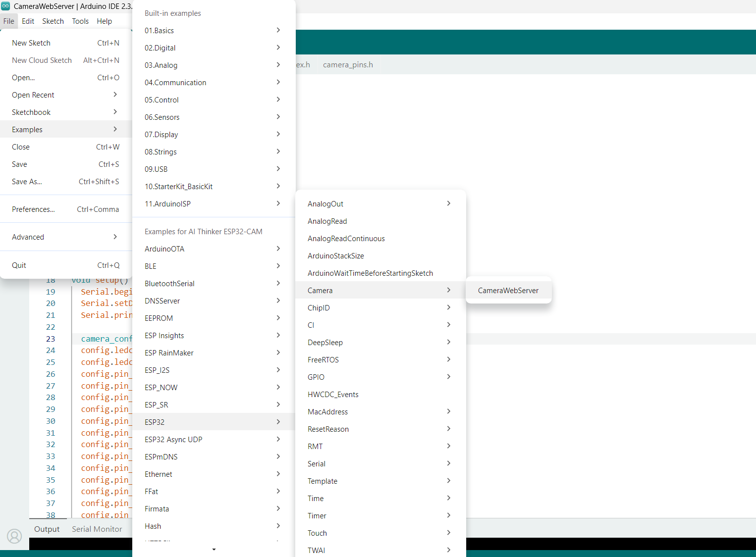Click the scroll-down arrow below the examples list
Screen dimensions: 756x557
point(214,549)
